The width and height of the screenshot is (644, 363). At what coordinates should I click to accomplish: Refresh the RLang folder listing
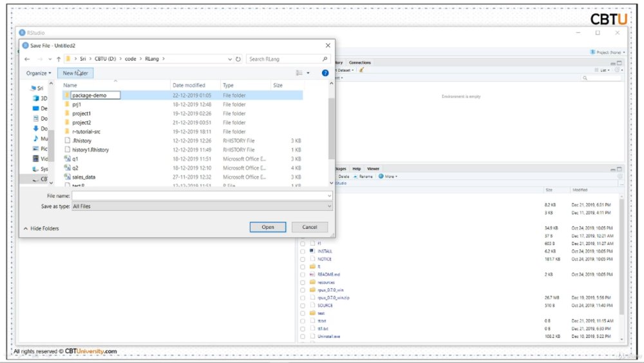click(x=238, y=59)
